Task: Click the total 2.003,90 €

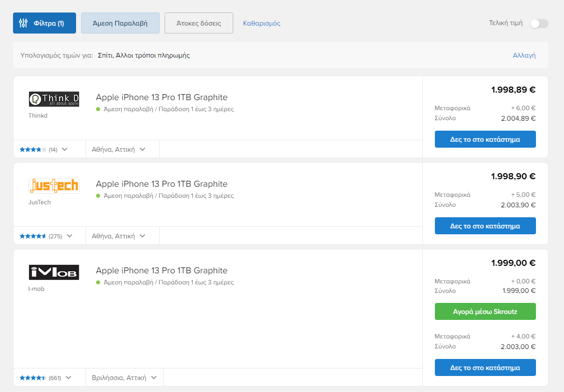Action: [x=518, y=205]
